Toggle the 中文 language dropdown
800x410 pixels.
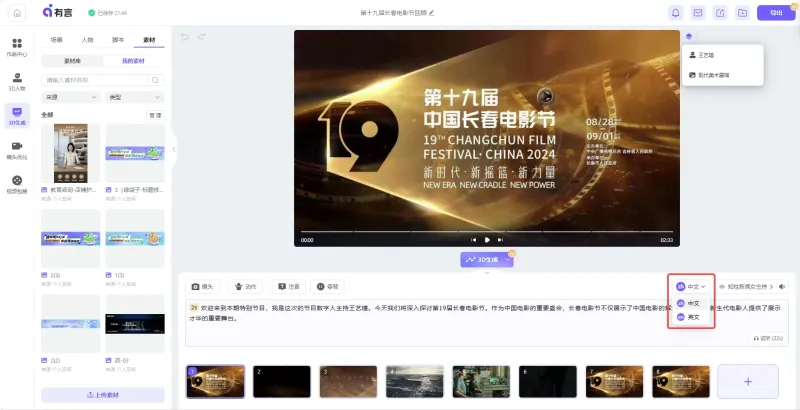coord(691,287)
